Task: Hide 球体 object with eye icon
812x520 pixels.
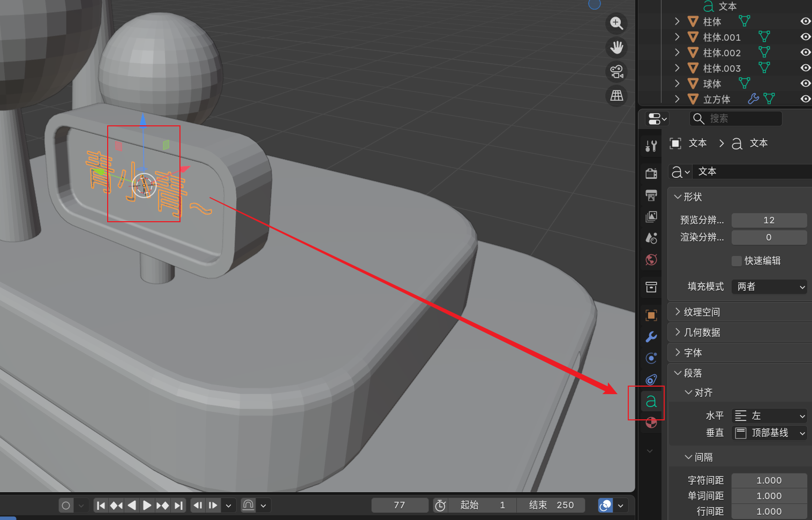Action: [x=805, y=84]
